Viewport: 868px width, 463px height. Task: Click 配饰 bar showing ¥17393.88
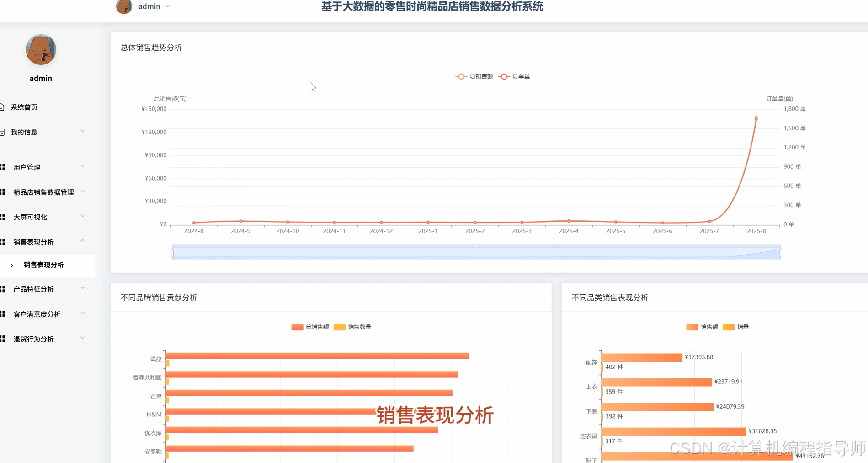tap(642, 357)
